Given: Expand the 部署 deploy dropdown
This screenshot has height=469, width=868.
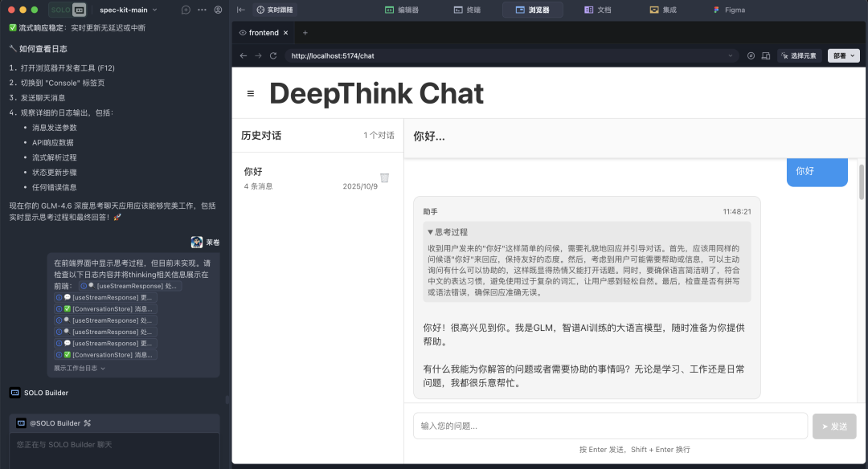Looking at the screenshot, I should 843,55.
